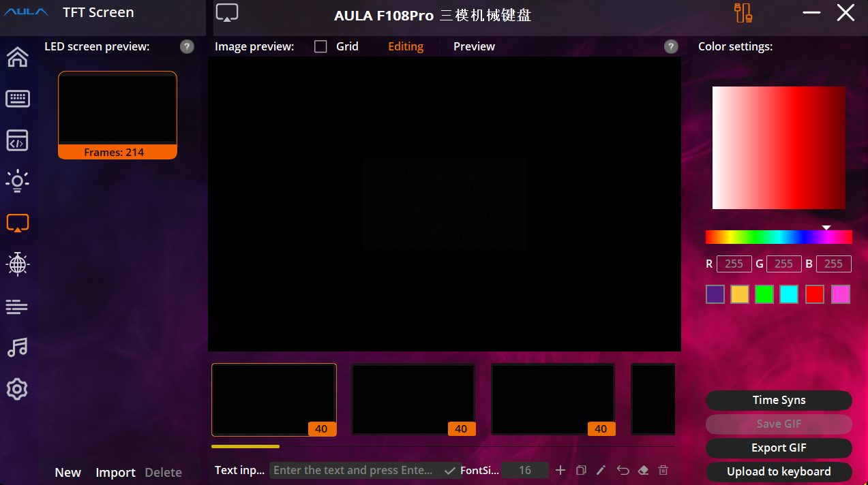Confirm text input with the checkmark icon
Screen dimensions: 868x485
[x=449, y=470]
